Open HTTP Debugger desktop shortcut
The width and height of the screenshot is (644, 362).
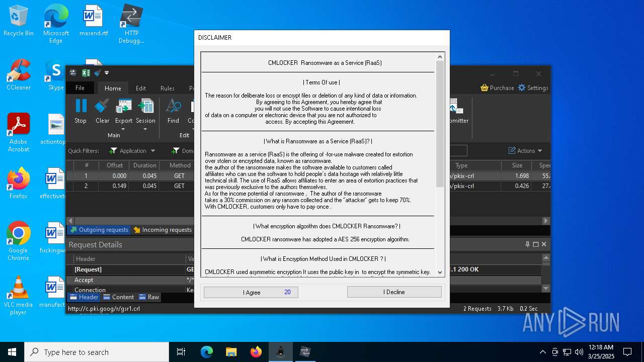pos(131,24)
